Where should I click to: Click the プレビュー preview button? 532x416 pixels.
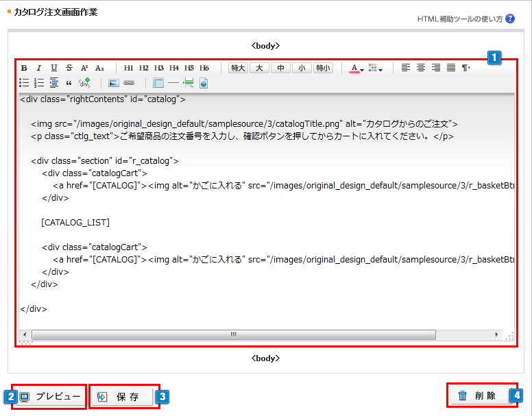50,397
